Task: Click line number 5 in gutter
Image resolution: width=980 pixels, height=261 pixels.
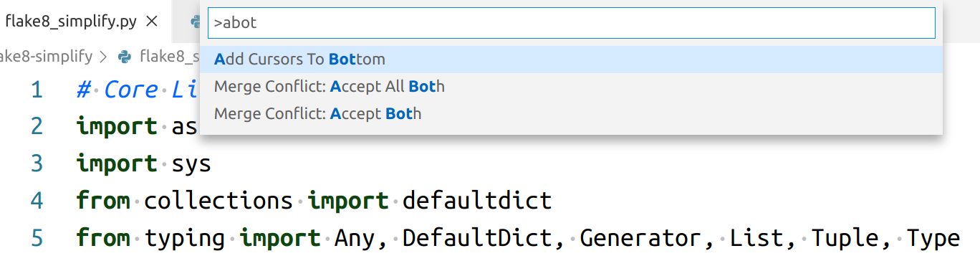Action: pos(37,237)
